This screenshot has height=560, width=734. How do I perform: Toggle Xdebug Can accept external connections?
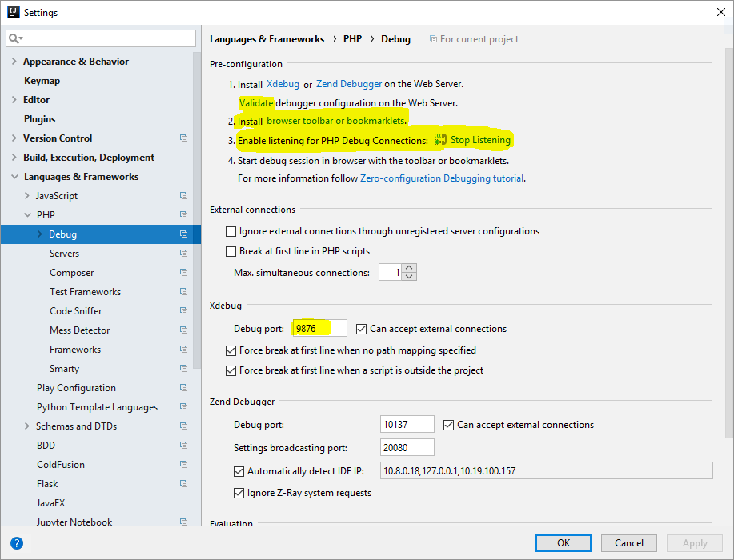tap(362, 329)
